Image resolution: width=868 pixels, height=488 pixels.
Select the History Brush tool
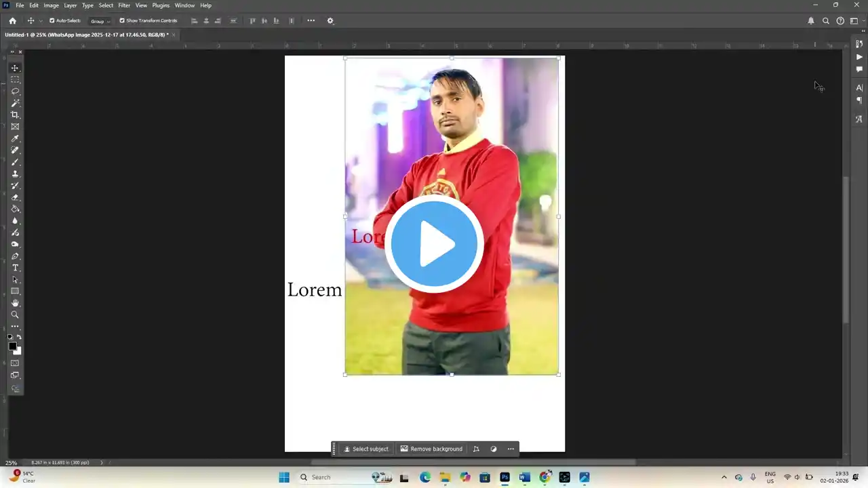(15, 186)
